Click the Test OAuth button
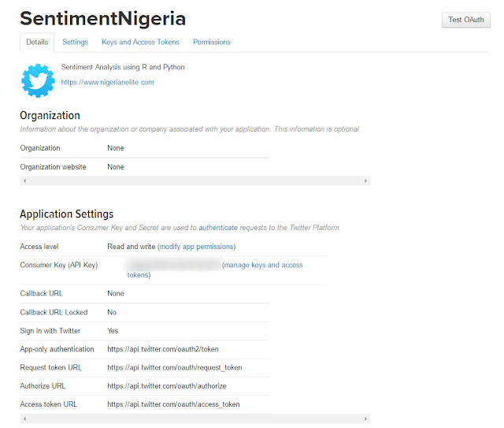Image resolution: width=504 pixels, height=428 pixels. pos(465,20)
